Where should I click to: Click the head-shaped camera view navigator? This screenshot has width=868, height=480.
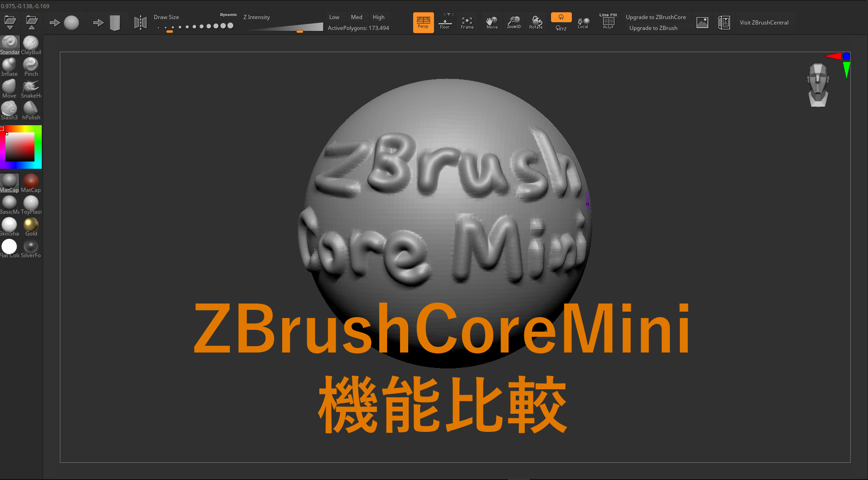(818, 85)
